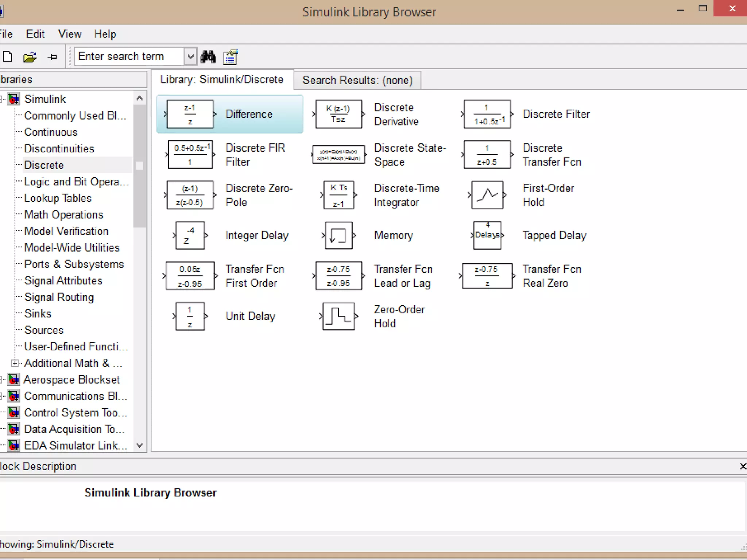Expand the Aerospace Blockset library node
Viewport: 747px width, 560px height.
coord(2,380)
